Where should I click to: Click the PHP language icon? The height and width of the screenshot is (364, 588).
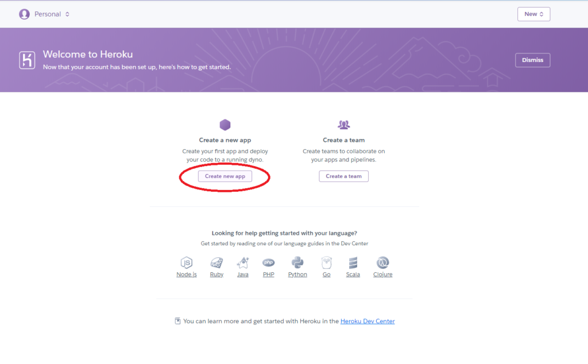click(x=268, y=262)
